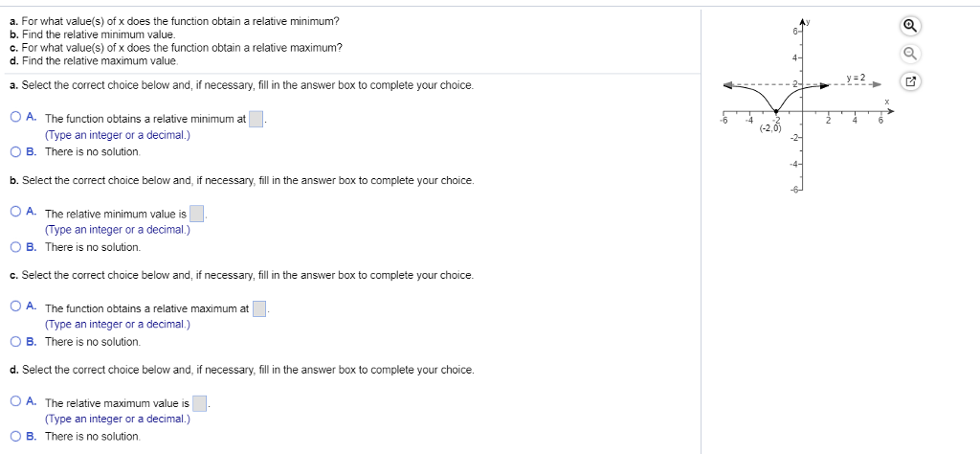980x454 pixels.
Task: Select option A for relative minimum value
Action: tap(15, 213)
